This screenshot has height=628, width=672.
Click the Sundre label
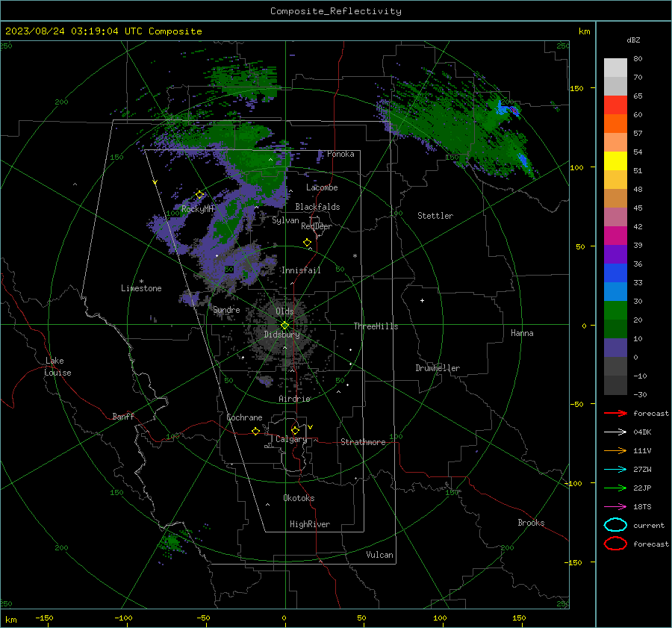(x=226, y=309)
